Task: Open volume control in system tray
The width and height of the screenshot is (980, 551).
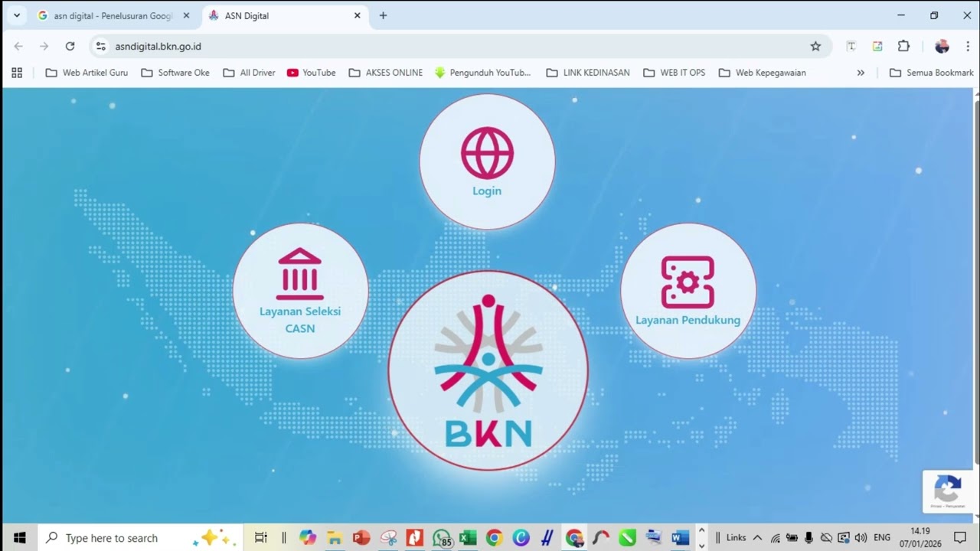Action: 861,538
